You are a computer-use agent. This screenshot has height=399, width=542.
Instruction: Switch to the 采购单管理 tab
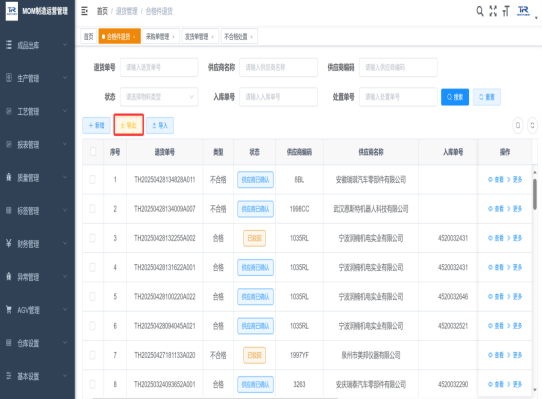[161, 36]
